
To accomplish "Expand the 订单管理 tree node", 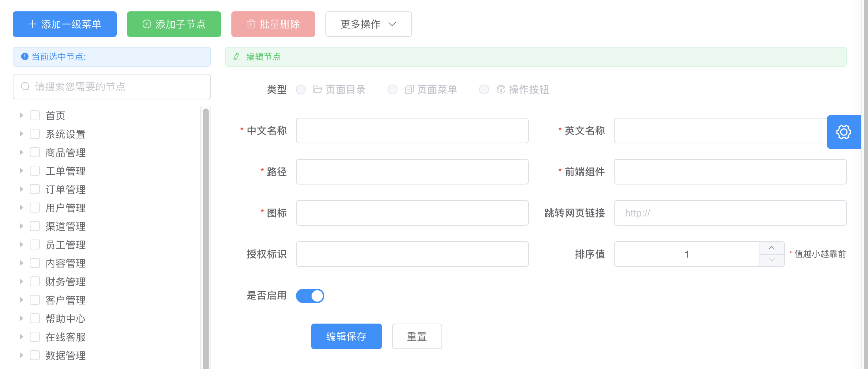I will (x=21, y=189).
